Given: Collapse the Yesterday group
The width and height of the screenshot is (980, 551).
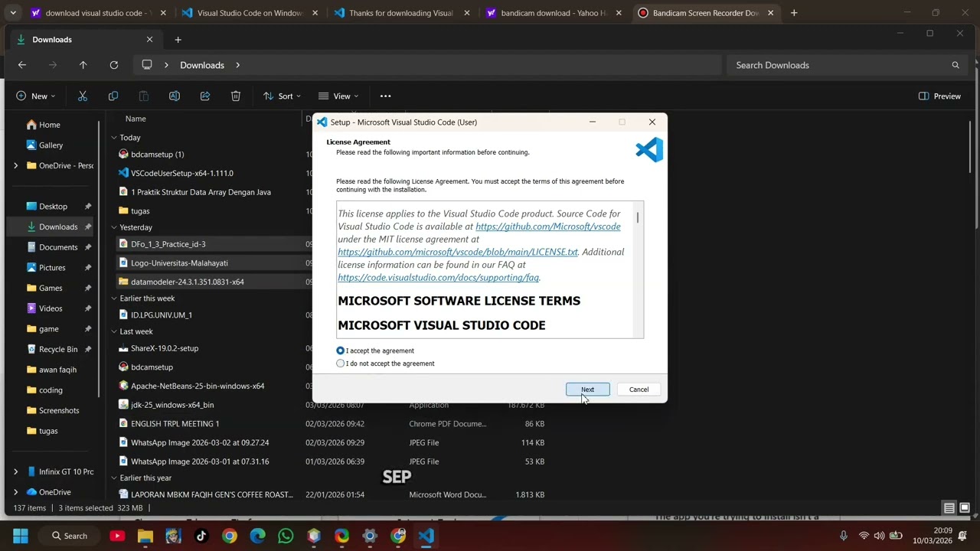Looking at the screenshot, I should (113, 227).
